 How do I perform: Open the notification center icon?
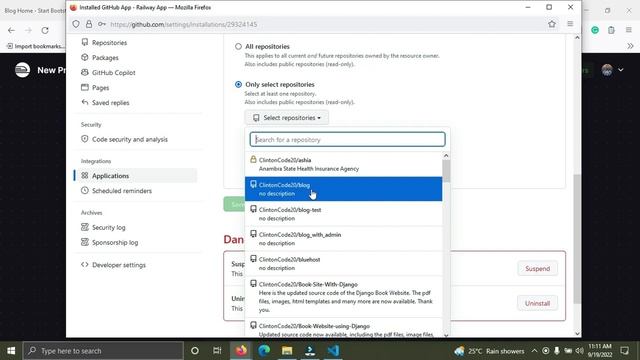(x=624, y=351)
